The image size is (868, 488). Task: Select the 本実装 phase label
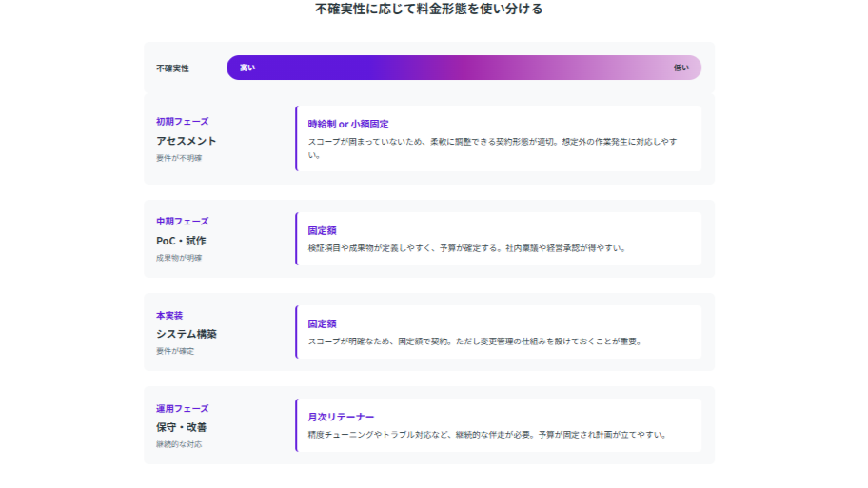pos(169,315)
